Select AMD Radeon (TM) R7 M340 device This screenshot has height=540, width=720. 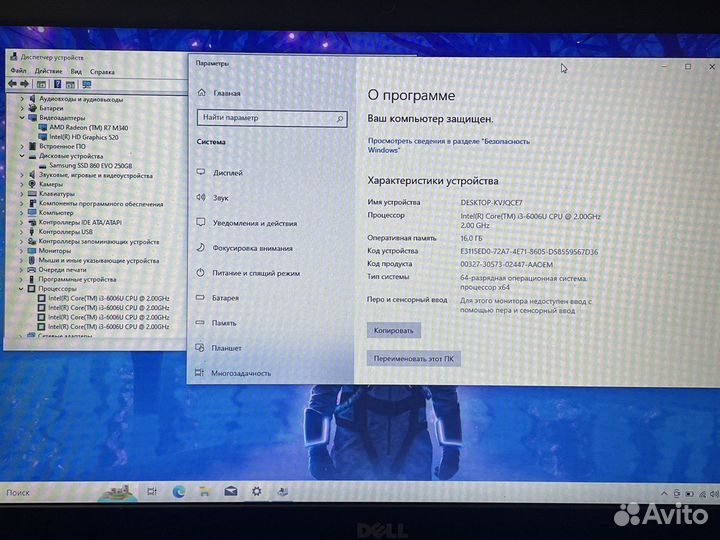(89, 127)
